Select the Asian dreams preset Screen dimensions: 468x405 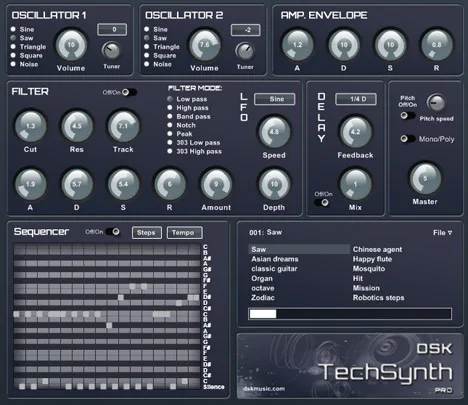[x=275, y=259]
